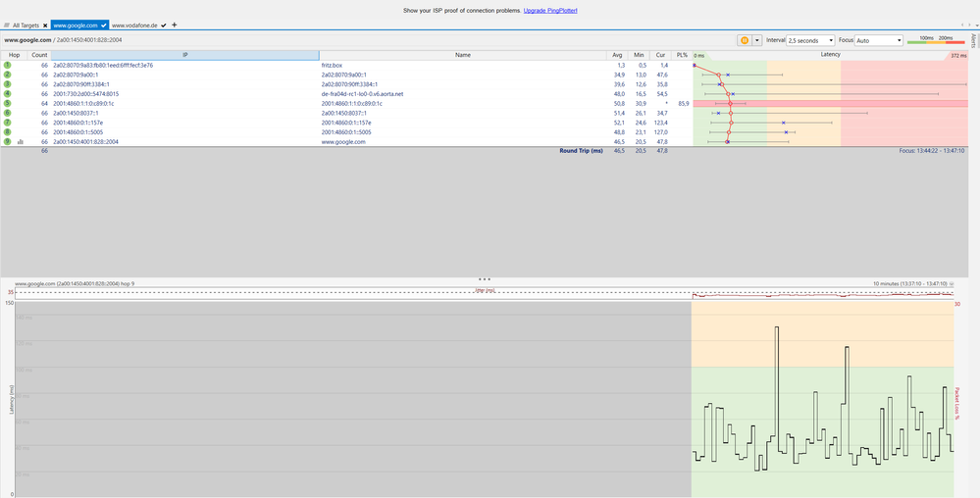The height and width of the screenshot is (498, 980).
Task: Sort by the Hop column header
Action: (x=14, y=55)
